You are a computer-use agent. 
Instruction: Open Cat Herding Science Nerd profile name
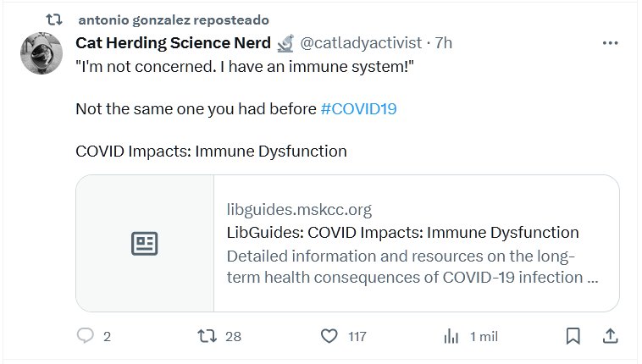click(174, 43)
